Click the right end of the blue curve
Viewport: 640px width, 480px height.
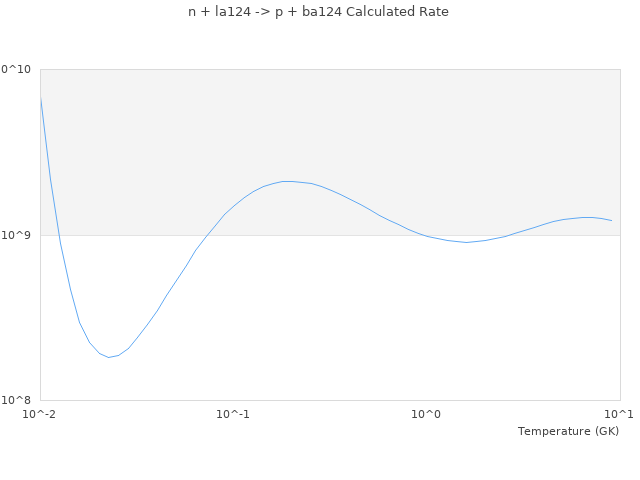click(611, 220)
